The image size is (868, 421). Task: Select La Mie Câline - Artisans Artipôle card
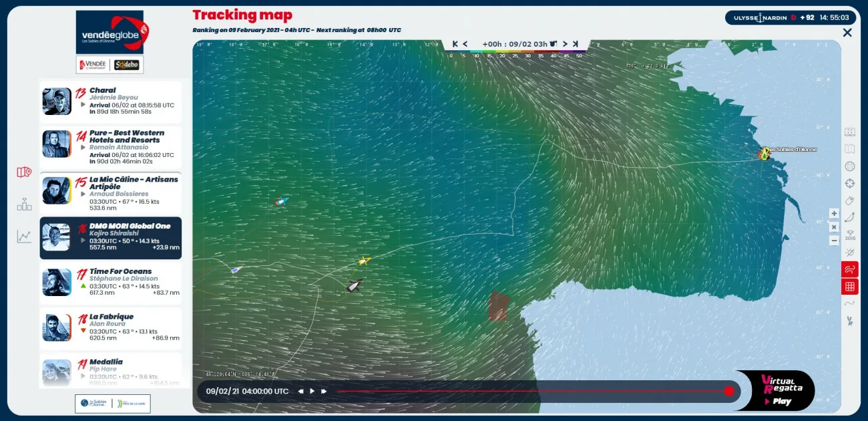111,193
